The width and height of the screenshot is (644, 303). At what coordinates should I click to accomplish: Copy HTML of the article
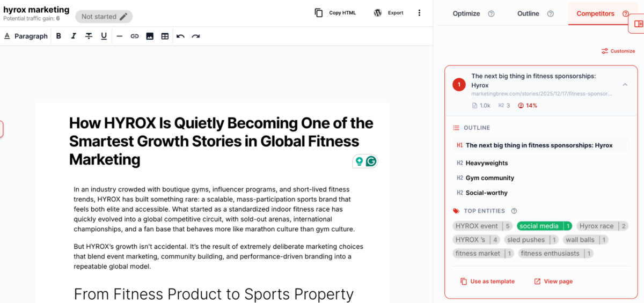click(x=335, y=13)
